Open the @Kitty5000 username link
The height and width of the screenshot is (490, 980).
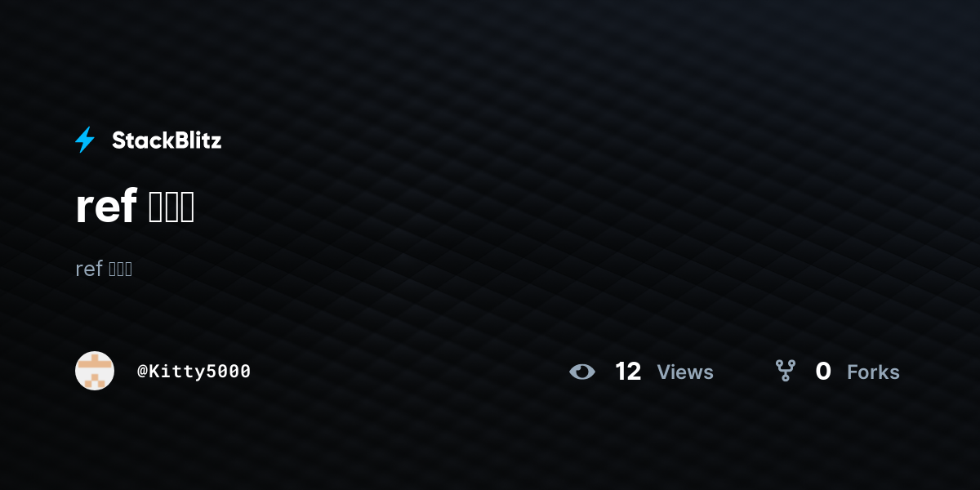point(194,371)
